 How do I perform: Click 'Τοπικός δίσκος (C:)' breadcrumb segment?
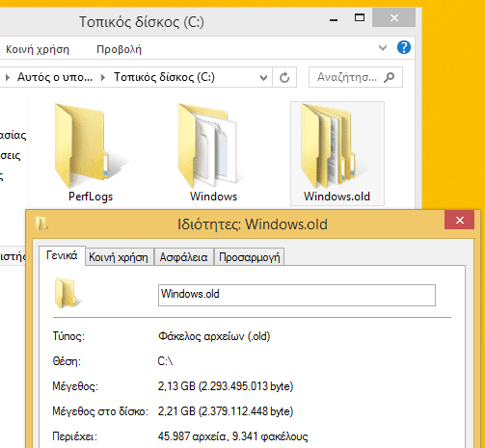[x=164, y=77]
